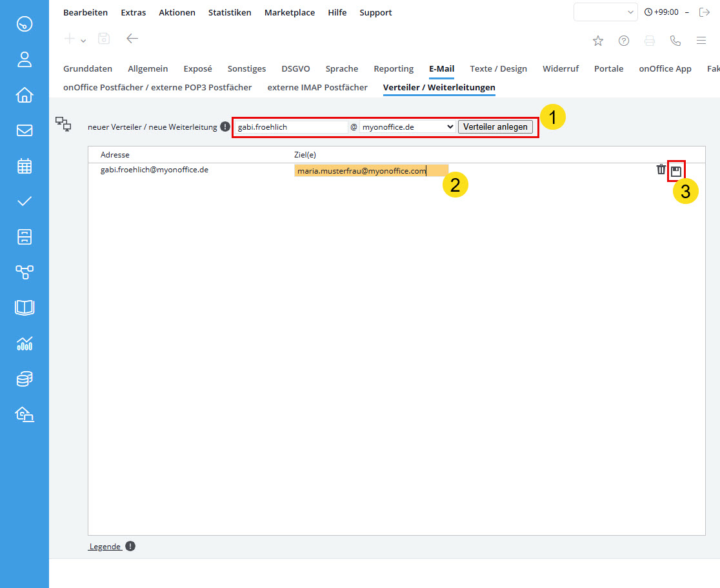
Task: Click the star favorites icon
Action: click(x=598, y=41)
